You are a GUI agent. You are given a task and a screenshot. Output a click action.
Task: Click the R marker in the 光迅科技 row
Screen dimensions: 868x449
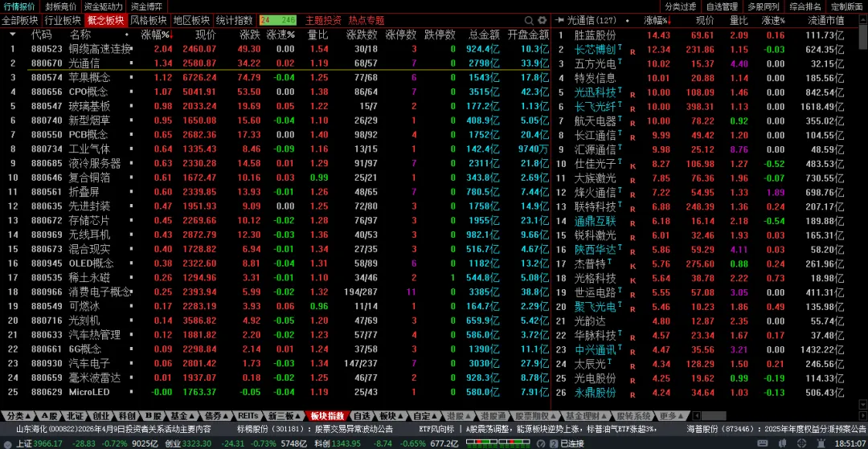[633, 95]
